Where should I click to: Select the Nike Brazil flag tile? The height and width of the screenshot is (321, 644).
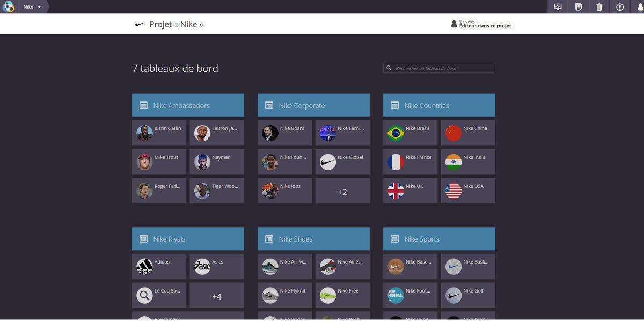(411, 133)
